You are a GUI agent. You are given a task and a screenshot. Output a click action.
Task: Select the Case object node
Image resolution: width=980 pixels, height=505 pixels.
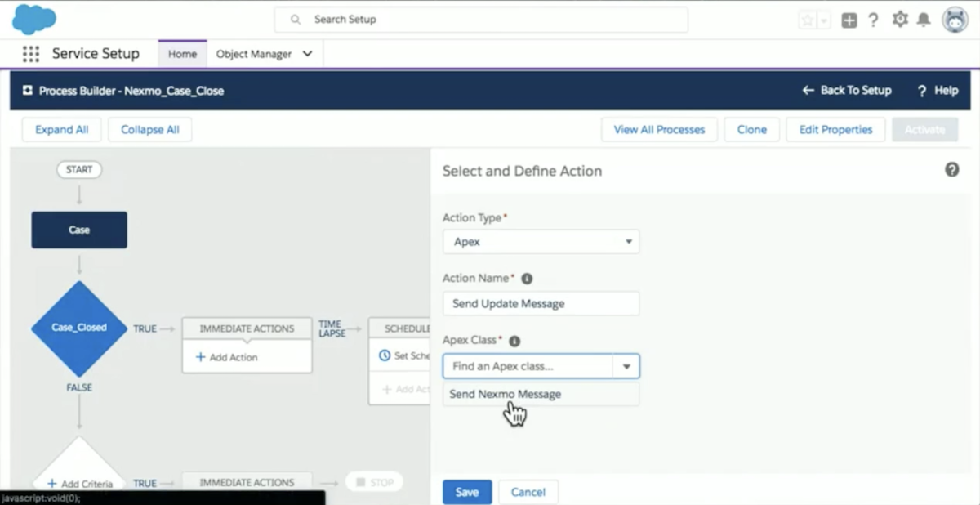coord(79,230)
